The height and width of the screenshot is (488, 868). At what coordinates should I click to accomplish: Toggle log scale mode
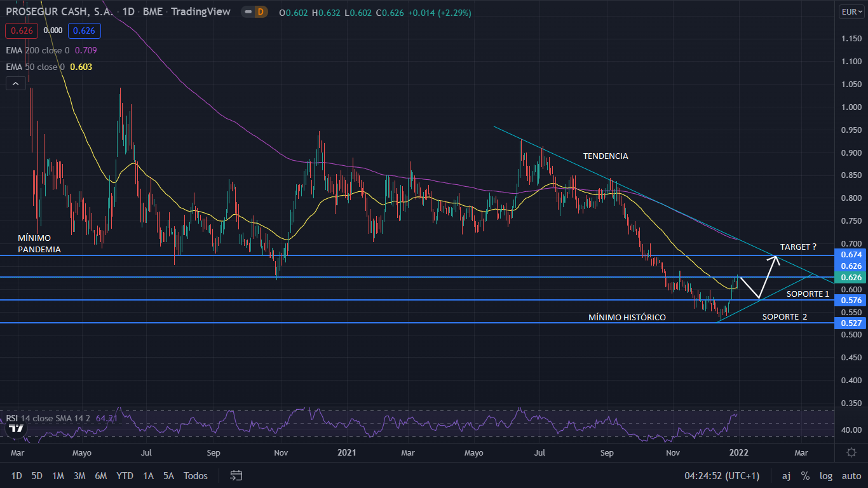826,475
